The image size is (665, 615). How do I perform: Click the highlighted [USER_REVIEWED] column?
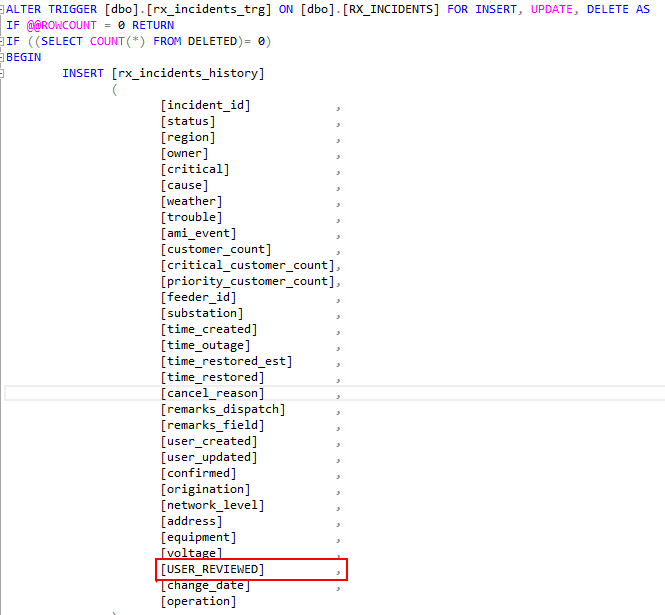[x=212, y=569]
